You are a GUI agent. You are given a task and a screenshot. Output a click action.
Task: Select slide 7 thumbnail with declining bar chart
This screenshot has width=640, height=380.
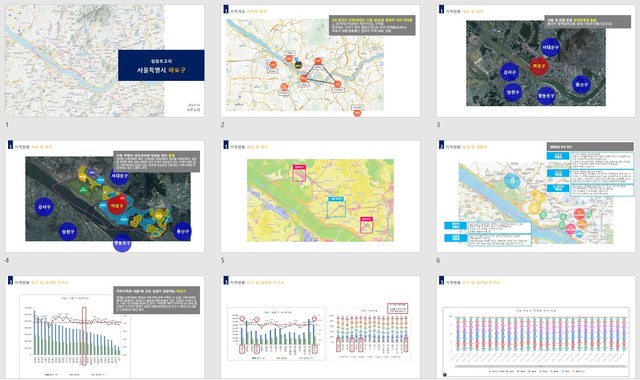click(x=104, y=327)
